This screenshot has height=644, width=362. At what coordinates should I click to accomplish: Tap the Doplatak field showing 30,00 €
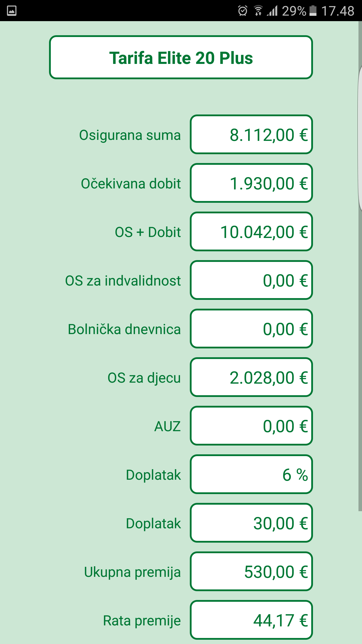click(251, 523)
